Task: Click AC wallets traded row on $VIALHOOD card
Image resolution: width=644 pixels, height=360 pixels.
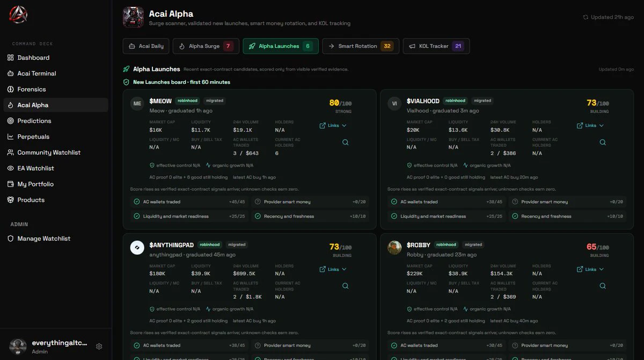Action: (x=447, y=202)
